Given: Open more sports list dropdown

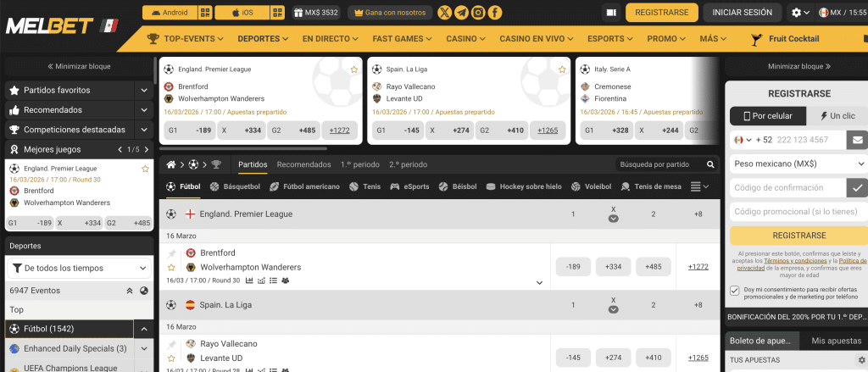Looking at the screenshot, I should tap(699, 186).
